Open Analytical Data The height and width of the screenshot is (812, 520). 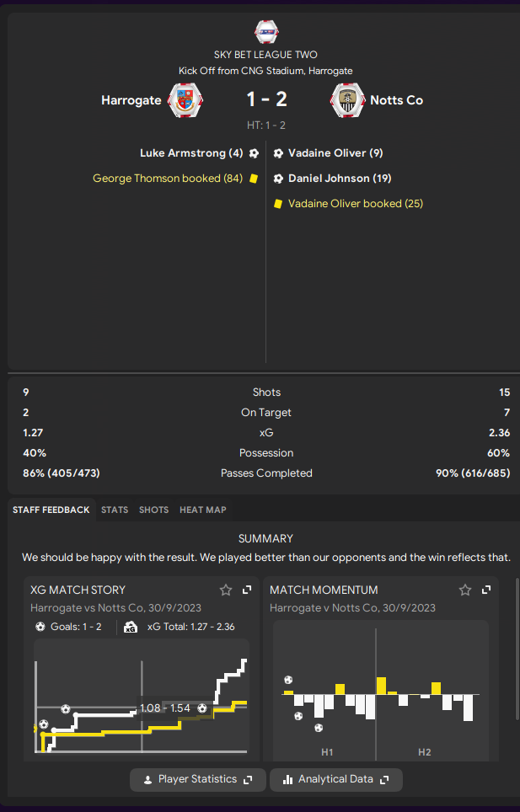point(336,779)
